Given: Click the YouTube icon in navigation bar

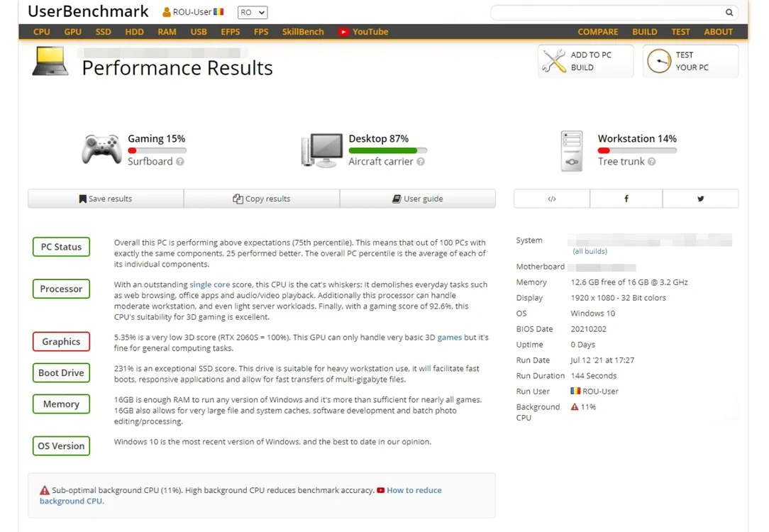Looking at the screenshot, I should pyautogui.click(x=343, y=32).
